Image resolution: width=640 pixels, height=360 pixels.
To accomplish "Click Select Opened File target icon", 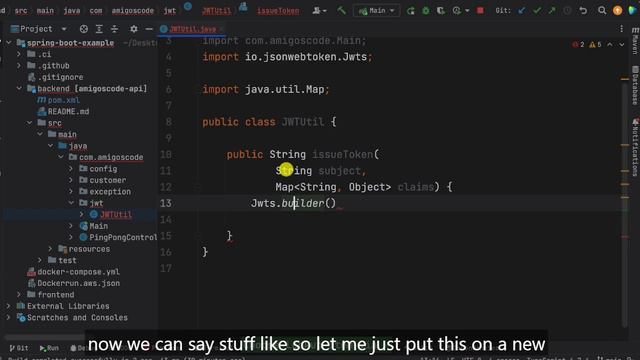I will click(x=84, y=29).
